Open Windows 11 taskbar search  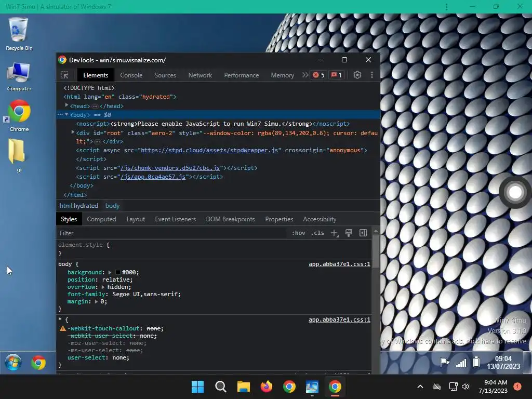(220, 387)
